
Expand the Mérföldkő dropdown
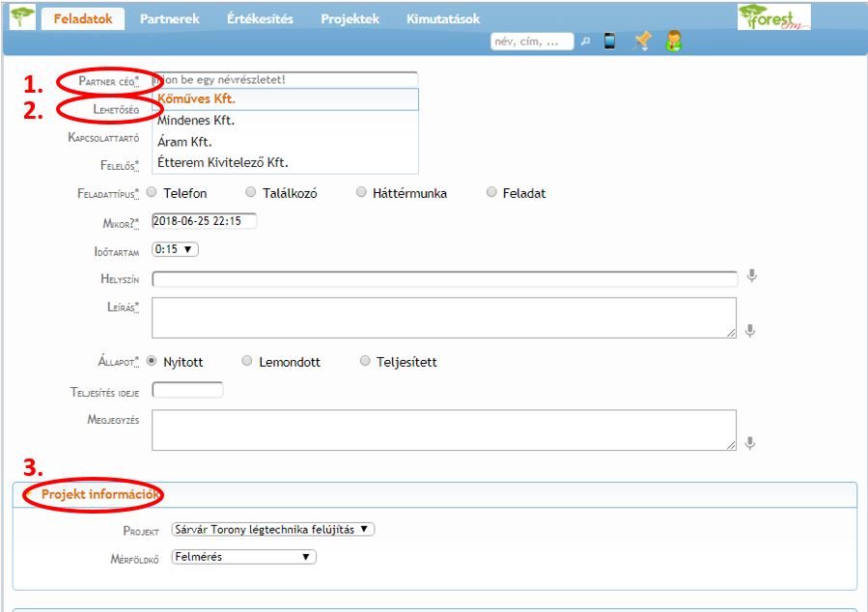[243, 557]
